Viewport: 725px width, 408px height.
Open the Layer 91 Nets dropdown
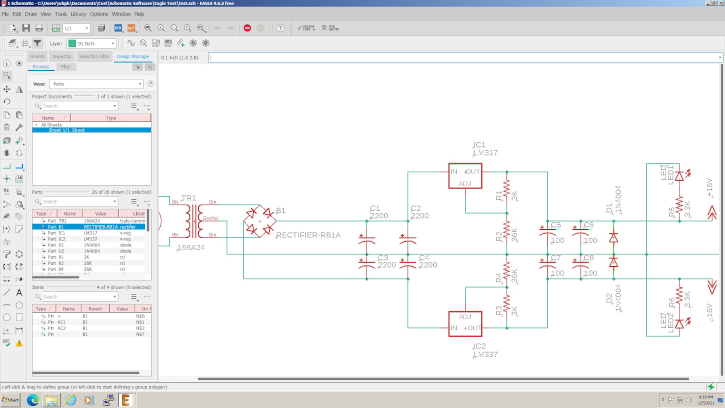[91, 43]
